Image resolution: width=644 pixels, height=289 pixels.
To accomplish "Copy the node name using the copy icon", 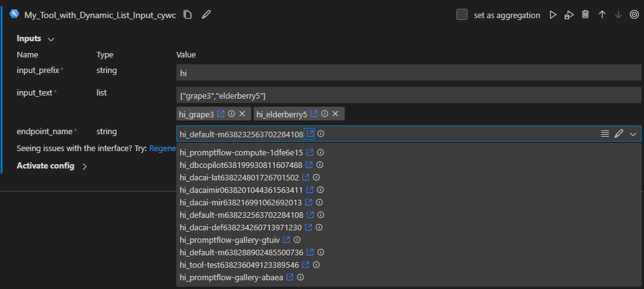I will (188, 15).
